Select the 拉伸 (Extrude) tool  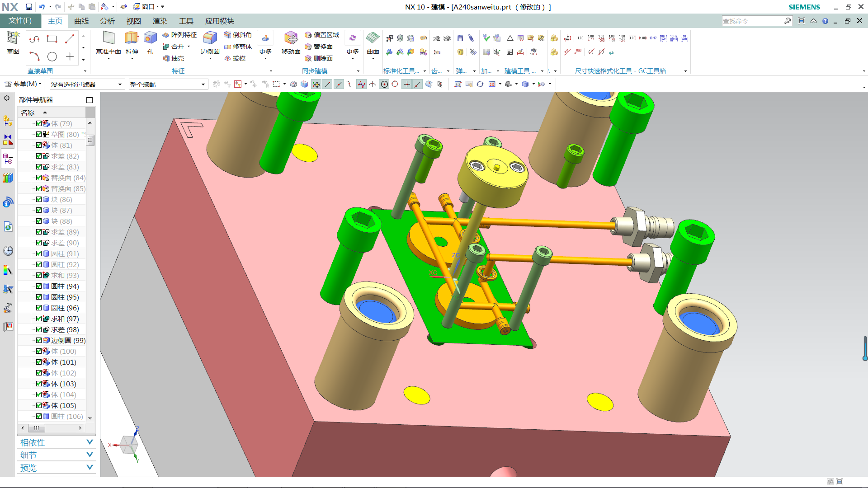point(132,38)
